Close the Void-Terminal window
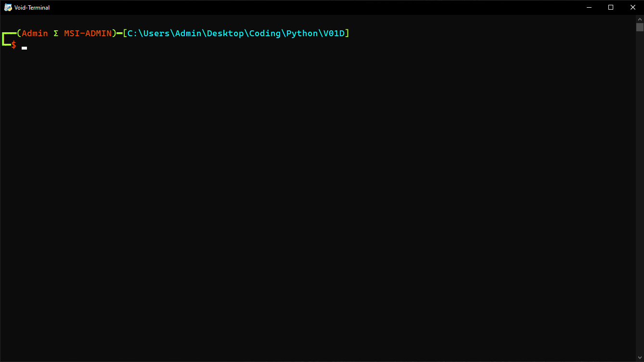This screenshot has height=362, width=644. tap(632, 7)
